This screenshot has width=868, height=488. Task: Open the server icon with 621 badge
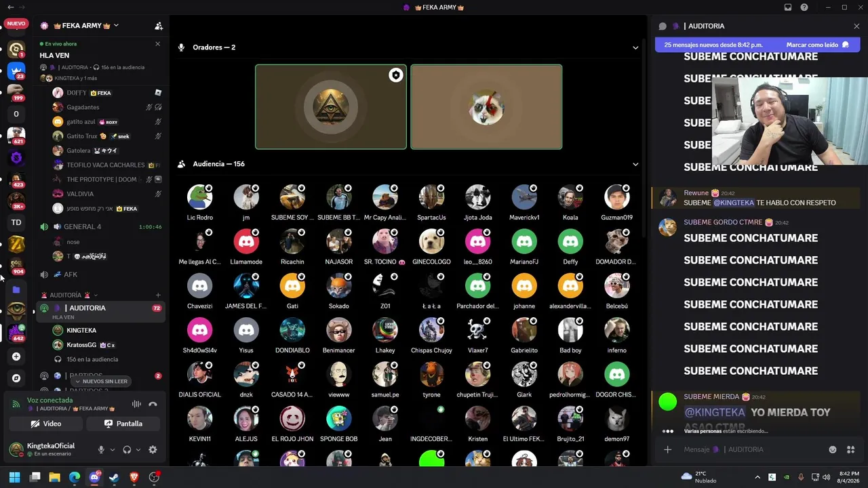(x=16, y=136)
